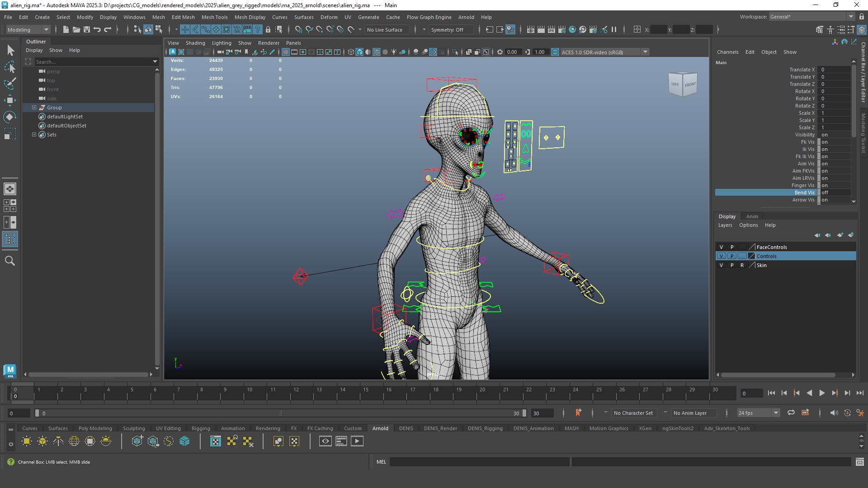Image resolution: width=868 pixels, height=488 pixels.
Task: Click the view cube in the viewport
Action: [x=683, y=84]
